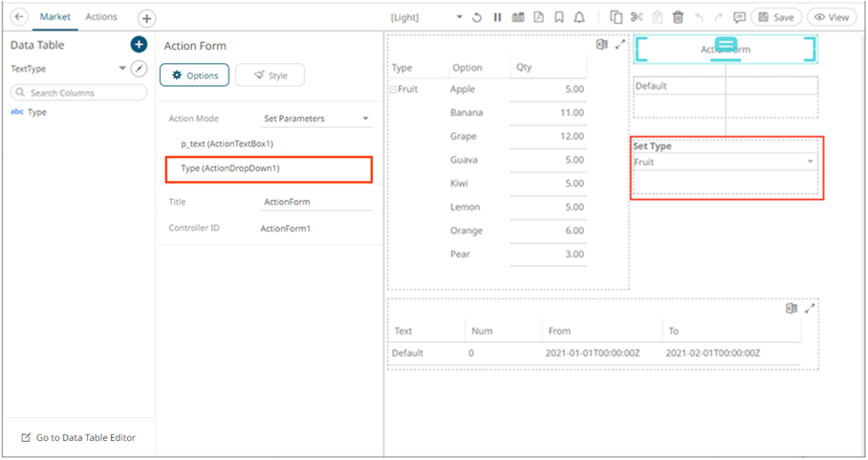Viewport: 868px width, 460px height.
Task: Switch to the Market tab
Action: click(54, 16)
